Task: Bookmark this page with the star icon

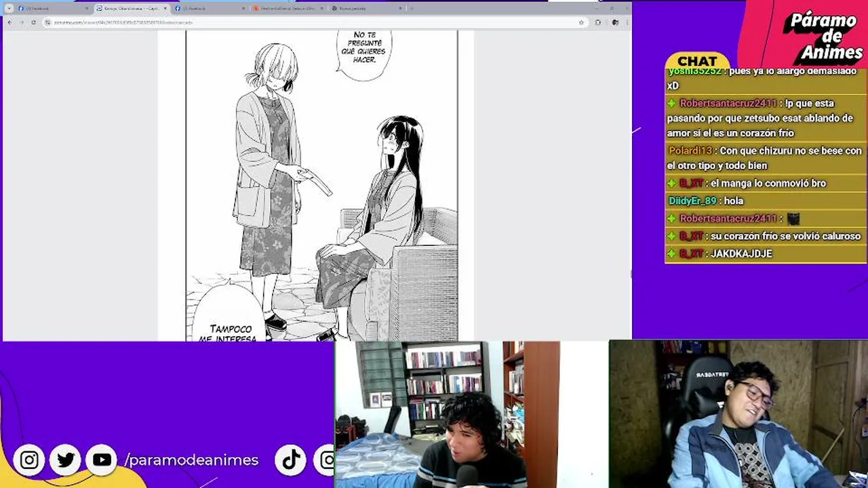Action: point(581,22)
